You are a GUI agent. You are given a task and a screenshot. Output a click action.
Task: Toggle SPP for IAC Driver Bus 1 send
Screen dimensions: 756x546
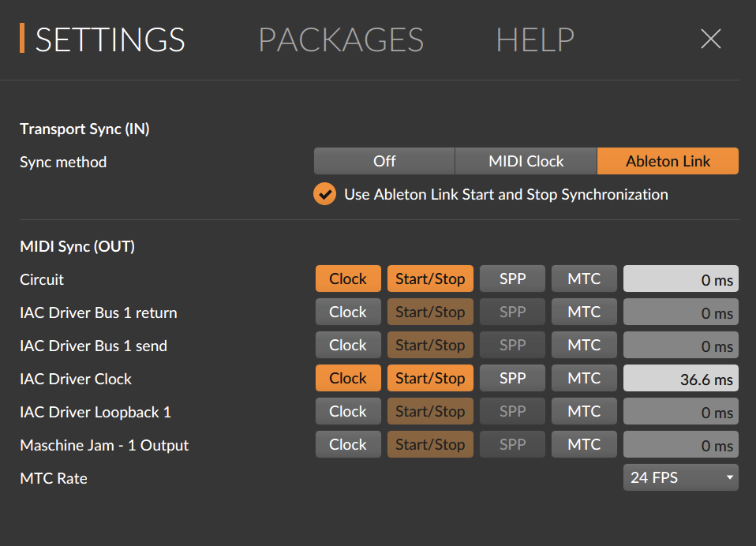pos(512,345)
